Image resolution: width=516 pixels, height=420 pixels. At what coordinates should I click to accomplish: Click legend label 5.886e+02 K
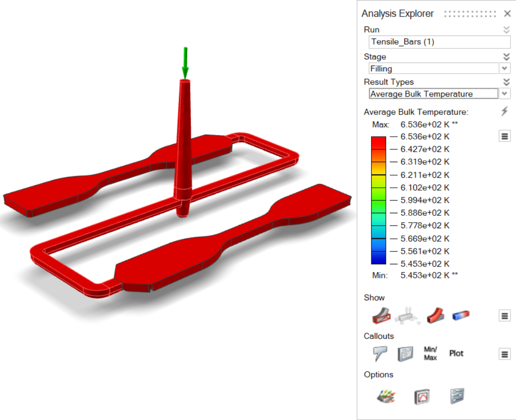(425, 213)
